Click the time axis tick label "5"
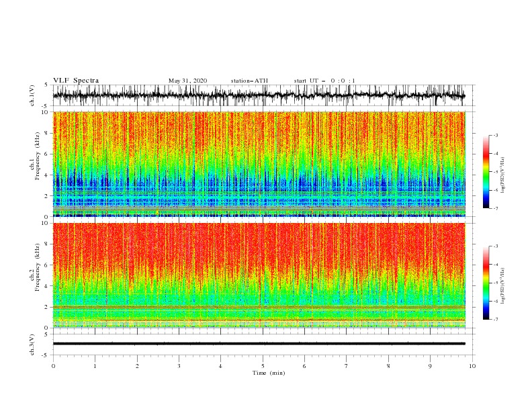This screenshot has height=411, width=532. 263,366
